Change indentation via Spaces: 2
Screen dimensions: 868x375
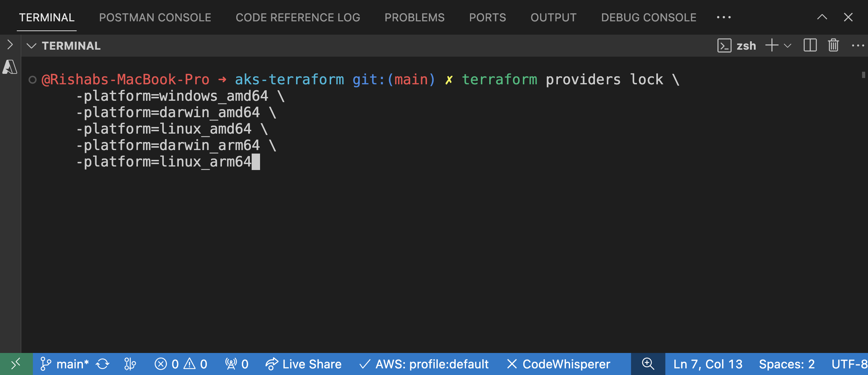787,364
